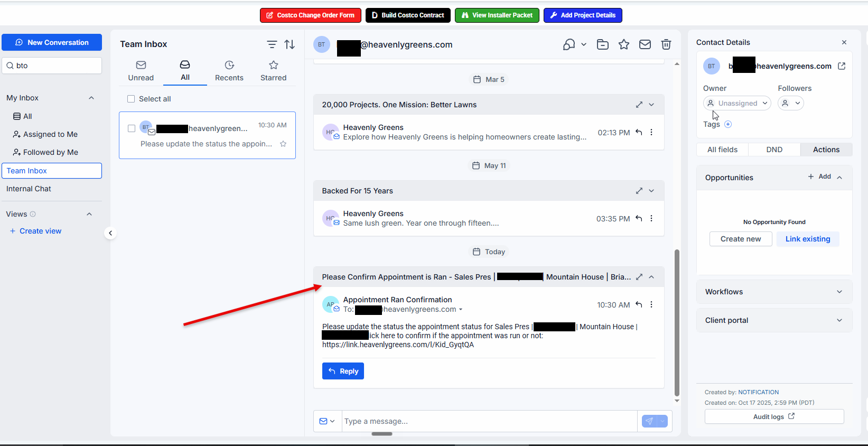The width and height of the screenshot is (868, 446).
Task: Click the conversation folder icon in header
Action: (603, 44)
